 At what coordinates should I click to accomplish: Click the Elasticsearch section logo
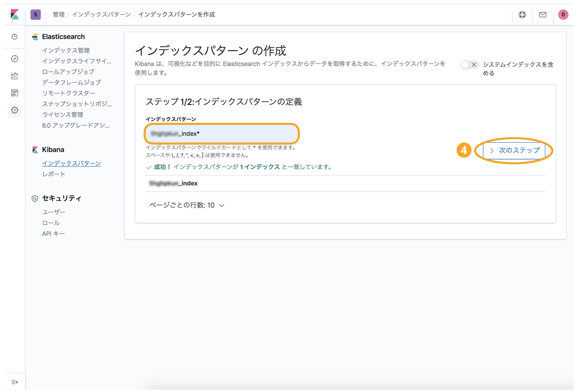coord(35,37)
